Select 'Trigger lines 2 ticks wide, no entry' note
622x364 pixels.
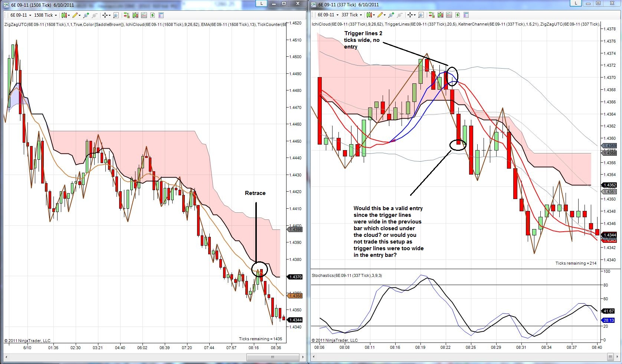pyautogui.click(x=363, y=40)
